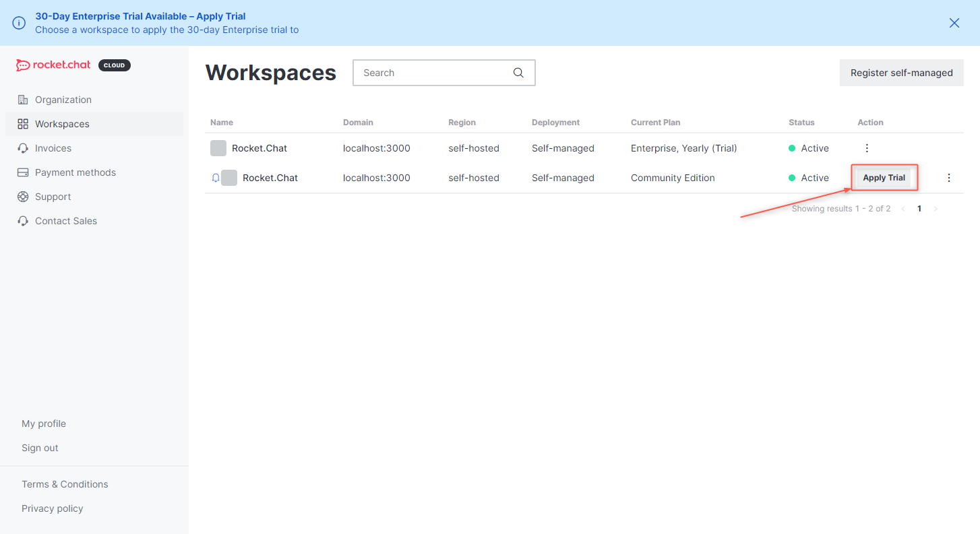Open My profile link
Viewport: 980px width, 534px height.
[44, 424]
